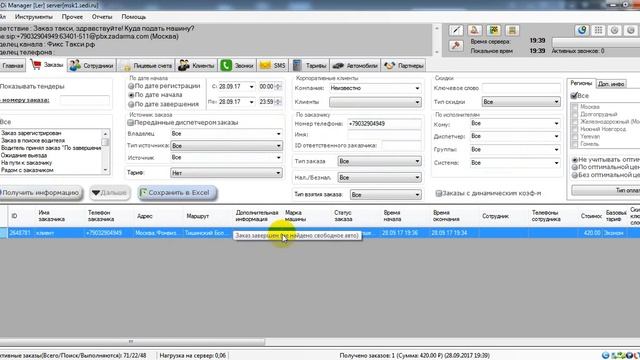Image resolution: width=640 pixels, height=360 pixels.
Task: Open the Отчеты menu
Action: (102, 17)
